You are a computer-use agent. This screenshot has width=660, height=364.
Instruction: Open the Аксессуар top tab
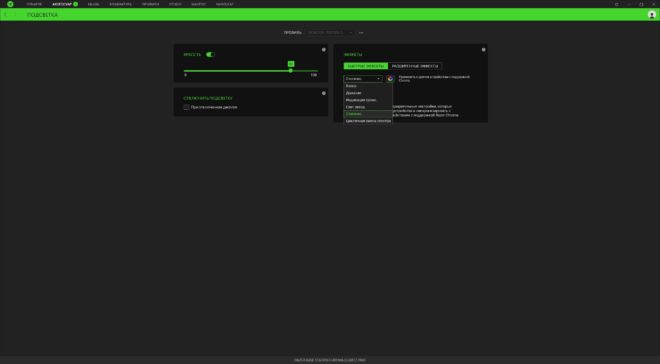coord(62,4)
